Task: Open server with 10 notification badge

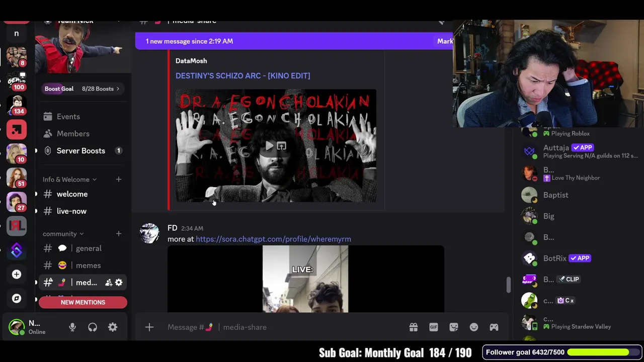Action: (x=17, y=154)
